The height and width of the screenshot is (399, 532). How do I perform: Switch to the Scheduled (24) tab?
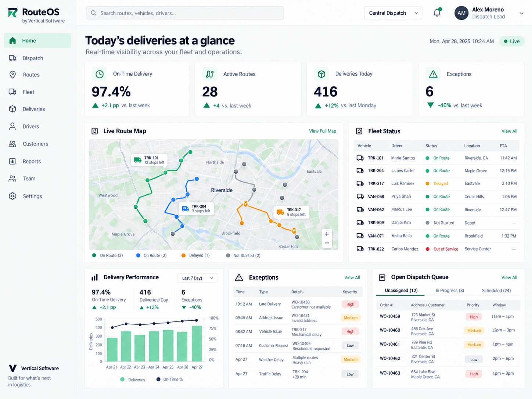496,290
